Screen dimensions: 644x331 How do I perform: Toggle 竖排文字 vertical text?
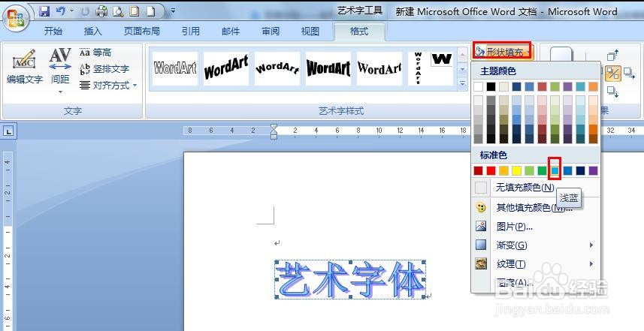pyautogui.click(x=104, y=69)
